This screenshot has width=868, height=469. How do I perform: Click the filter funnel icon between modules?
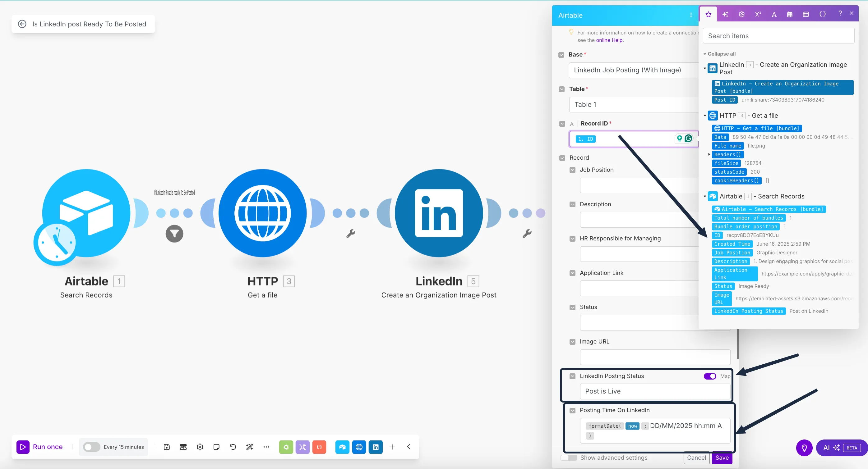point(174,234)
